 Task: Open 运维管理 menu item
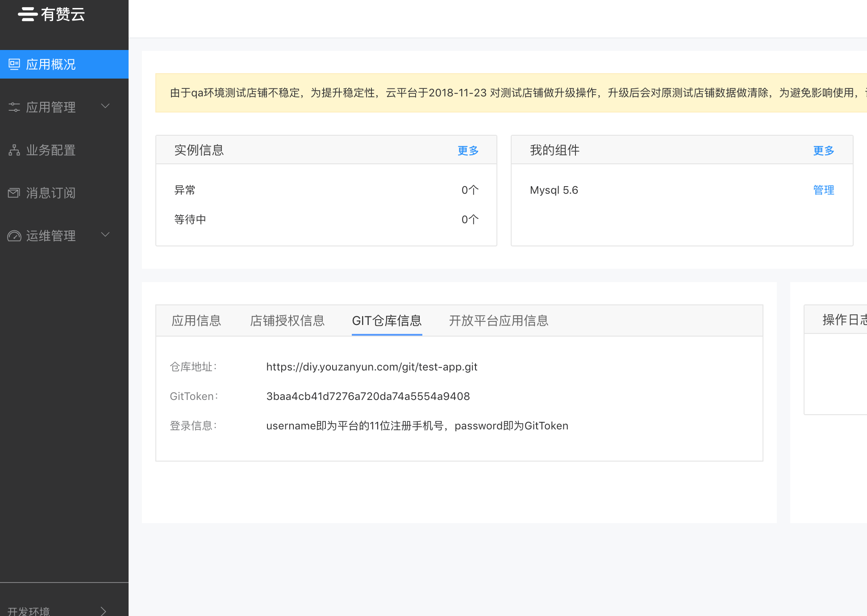[64, 236]
